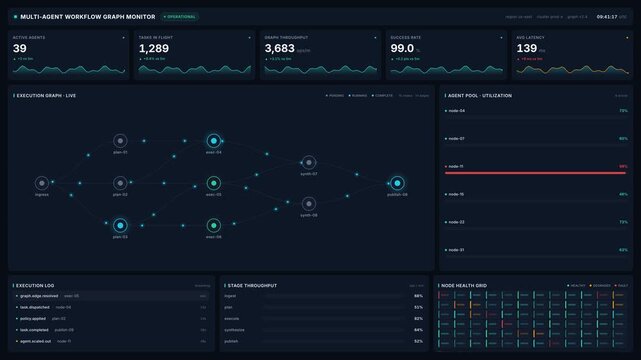Image resolution: width=641 pixels, height=360 pixels.
Task: Click the Avg Latency value 139
Action: click(527, 49)
